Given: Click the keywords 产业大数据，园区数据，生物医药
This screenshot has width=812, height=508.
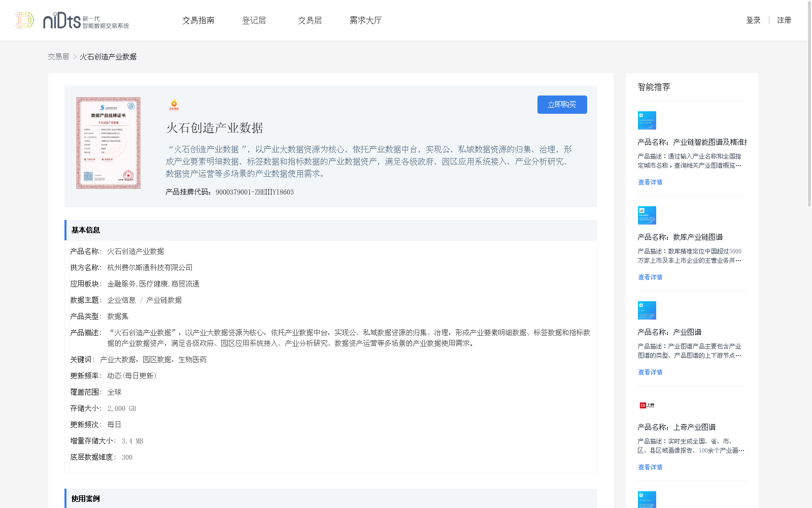Looking at the screenshot, I should click(x=153, y=360).
